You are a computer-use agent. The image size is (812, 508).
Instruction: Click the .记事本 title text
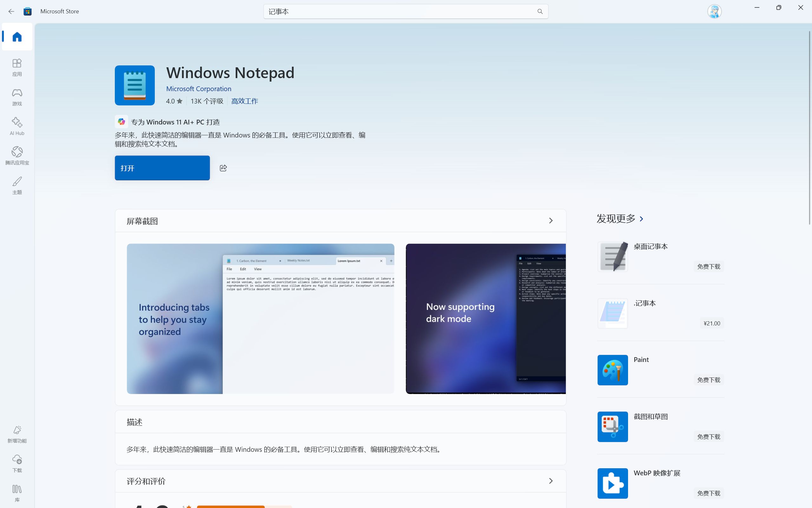coord(645,303)
